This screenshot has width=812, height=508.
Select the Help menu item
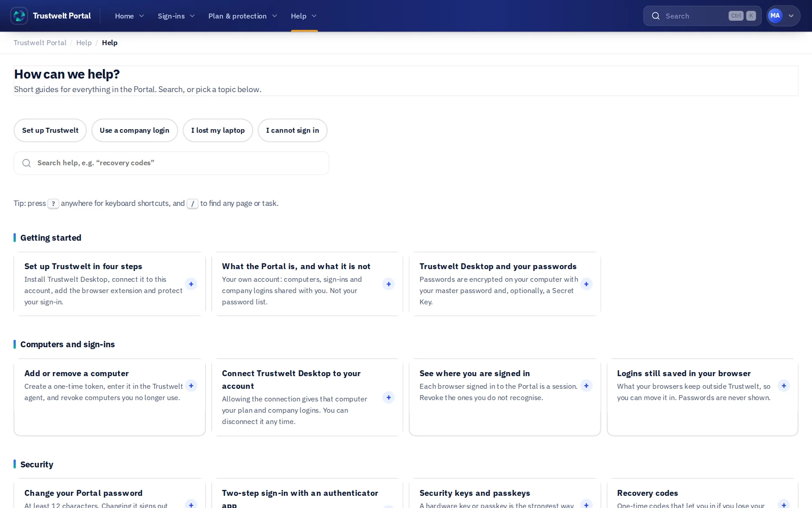(x=299, y=16)
